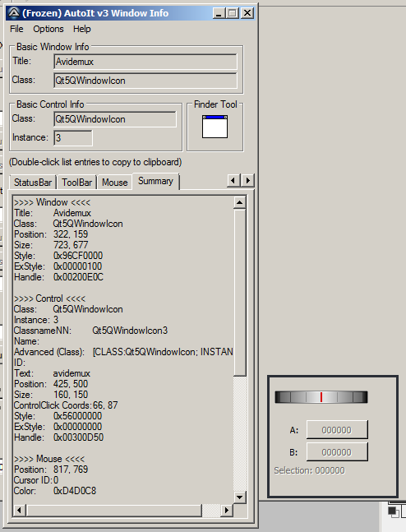This screenshot has height=532, width=406.
Task: Click the AutoIt logo in the title bar
Action: click(14, 13)
